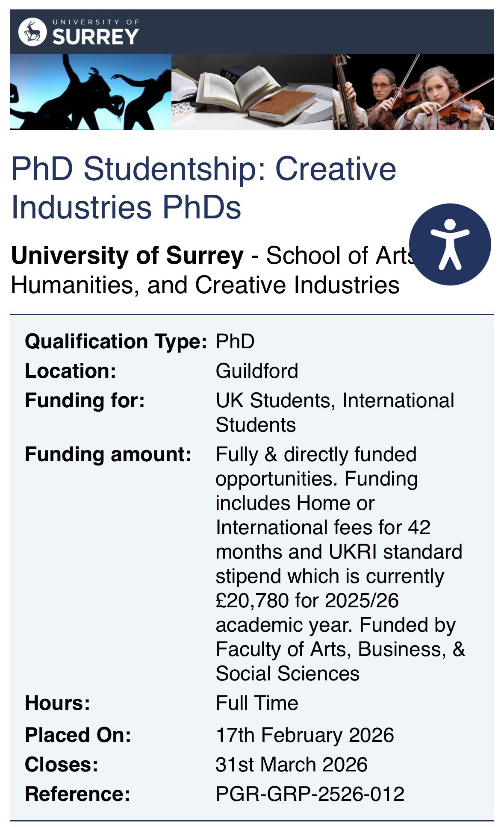Tap the SURREY wordmark in header
The width and height of the screenshot is (504, 827).
coord(96,36)
